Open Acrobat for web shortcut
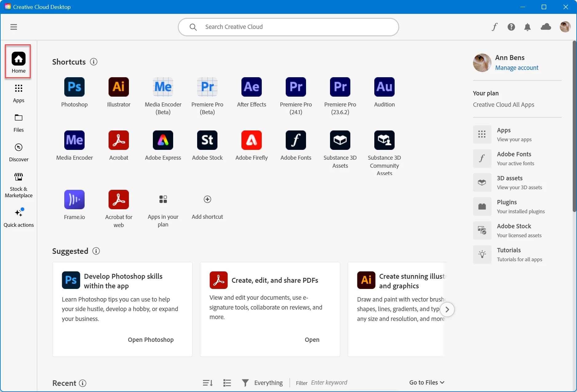The image size is (577, 392). tap(119, 200)
